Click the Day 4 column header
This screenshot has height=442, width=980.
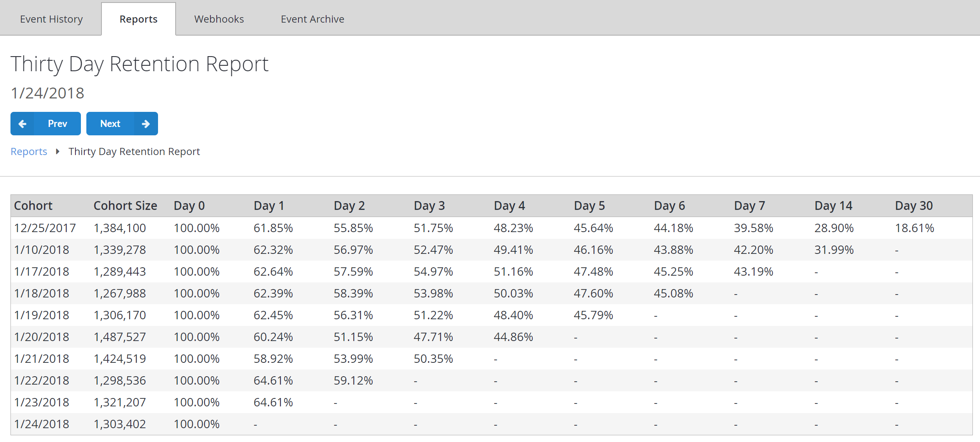(x=509, y=206)
